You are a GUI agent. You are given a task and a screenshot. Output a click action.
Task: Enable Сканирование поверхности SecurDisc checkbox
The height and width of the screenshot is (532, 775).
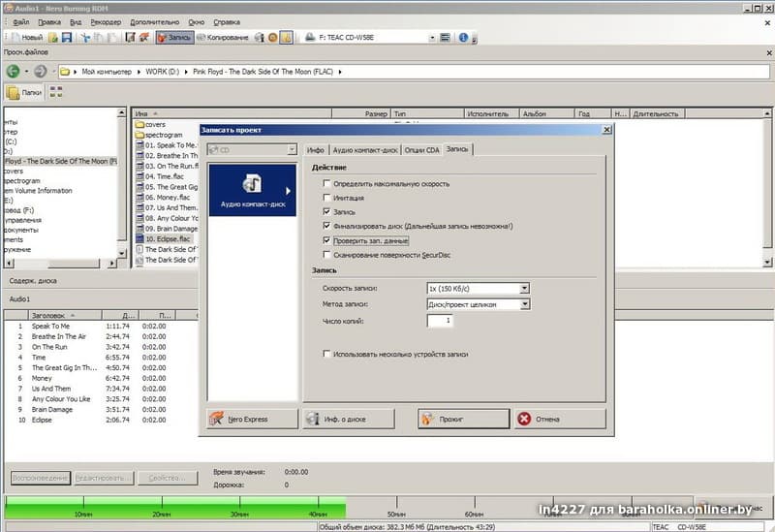click(x=326, y=255)
